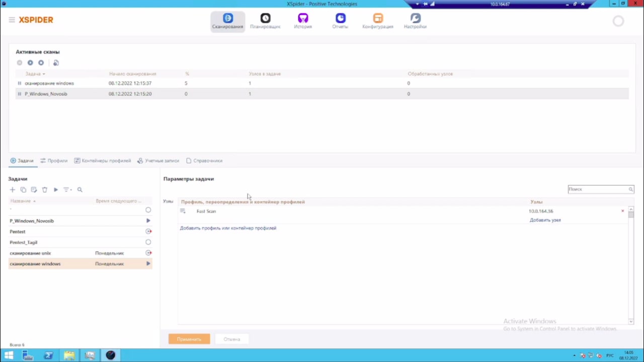Click the Применить button
644x362 pixels.
pos(189,339)
